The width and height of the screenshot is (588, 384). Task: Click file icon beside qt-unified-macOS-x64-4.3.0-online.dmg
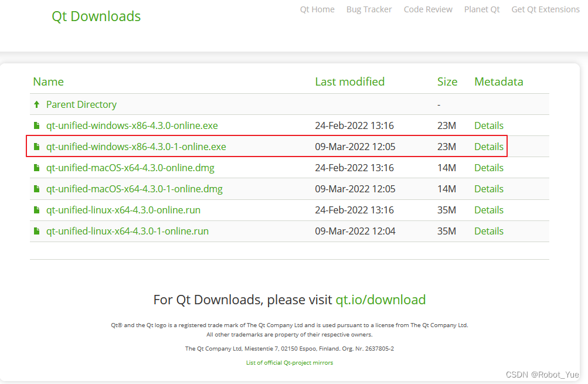tap(36, 168)
